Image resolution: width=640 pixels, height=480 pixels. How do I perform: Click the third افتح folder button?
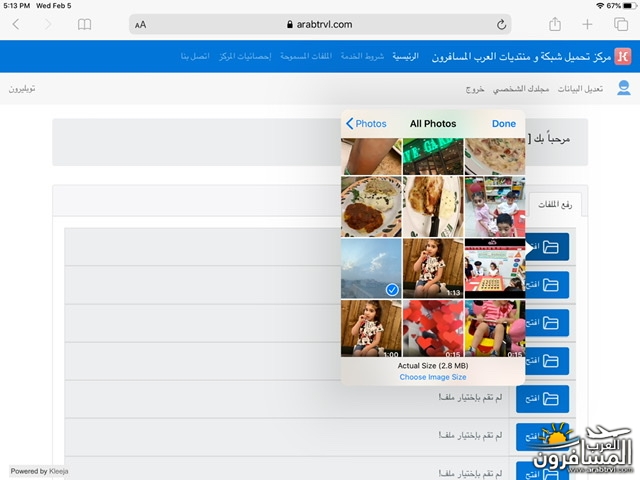(x=547, y=322)
